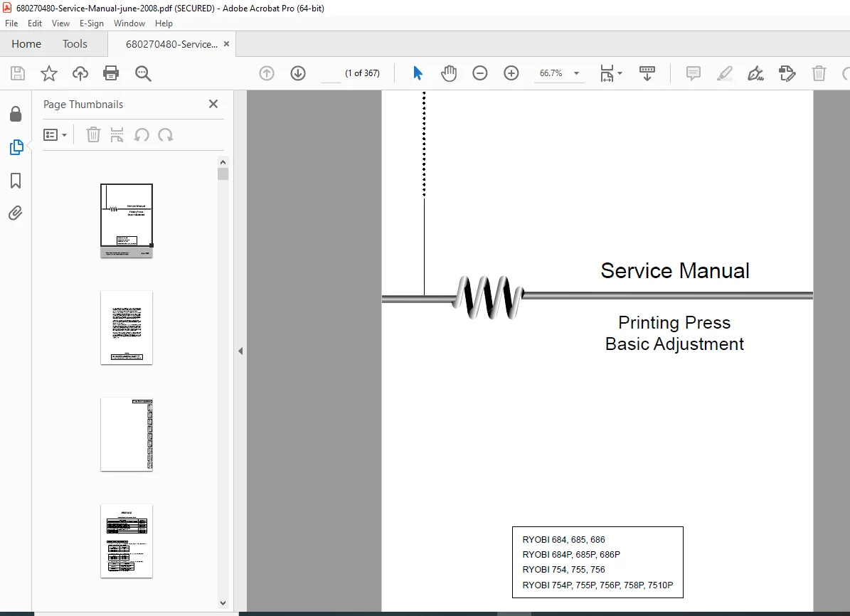Print the document with printer icon
Screen dimensions: 850x616
coord(111,73)
